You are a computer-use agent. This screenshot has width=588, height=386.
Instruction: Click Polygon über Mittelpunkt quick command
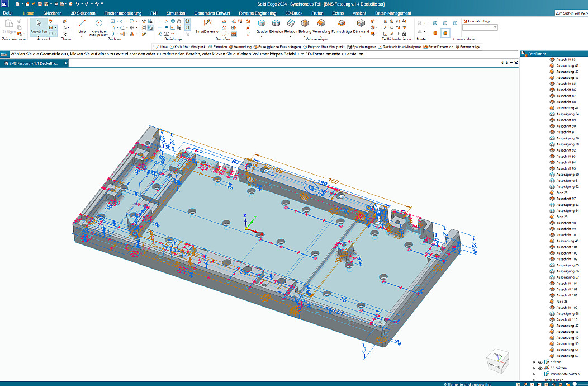click(325, 47)
